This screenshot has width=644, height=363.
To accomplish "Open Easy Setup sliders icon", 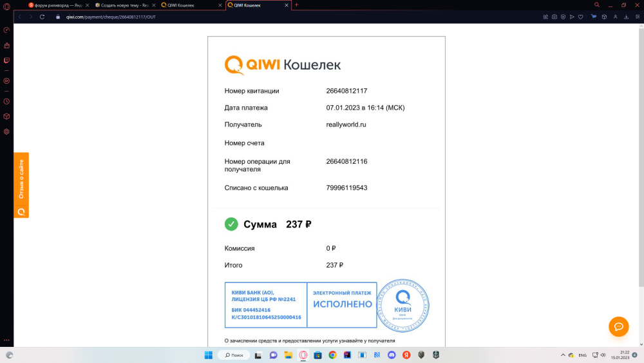I will coord(638,17).
